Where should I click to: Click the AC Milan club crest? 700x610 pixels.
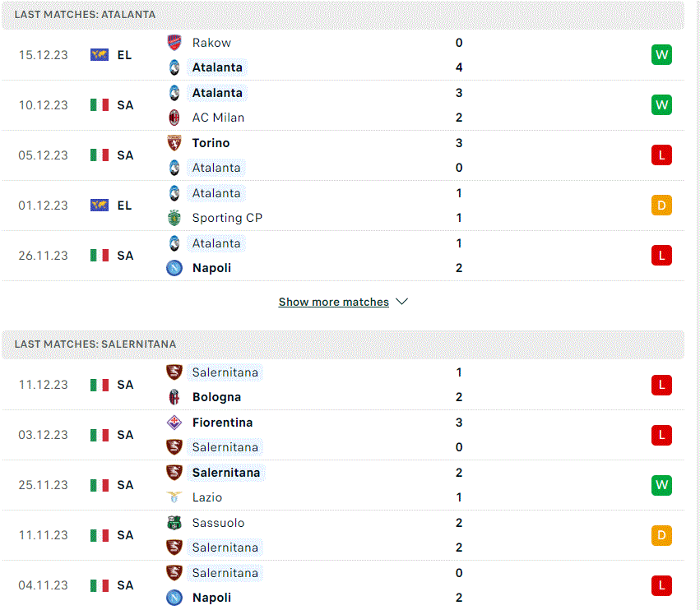174,118
